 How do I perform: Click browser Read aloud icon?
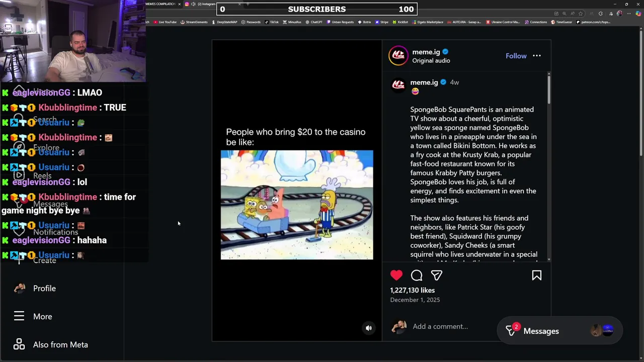click(x=573, y=14)
